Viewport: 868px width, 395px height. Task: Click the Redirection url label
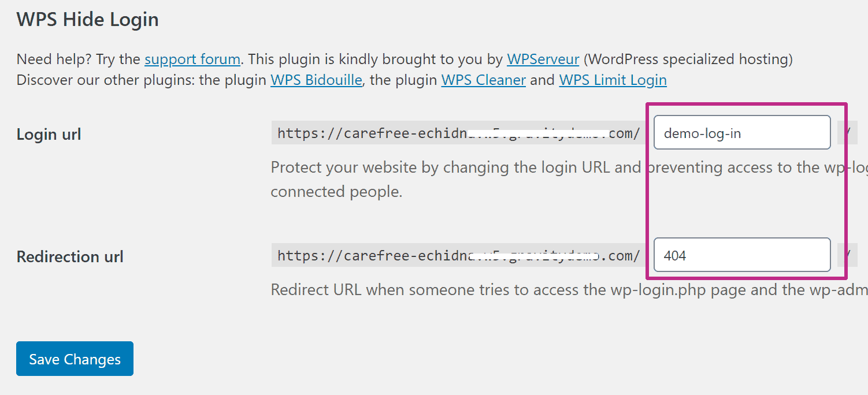pyautogui.click(x=70, y=256)
